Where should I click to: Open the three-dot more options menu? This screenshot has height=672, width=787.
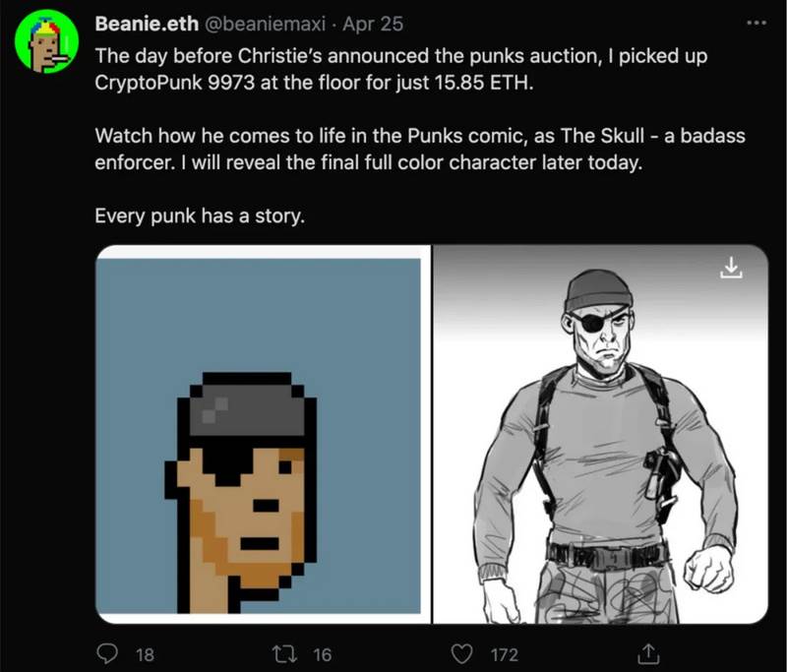tap(757, 23)
